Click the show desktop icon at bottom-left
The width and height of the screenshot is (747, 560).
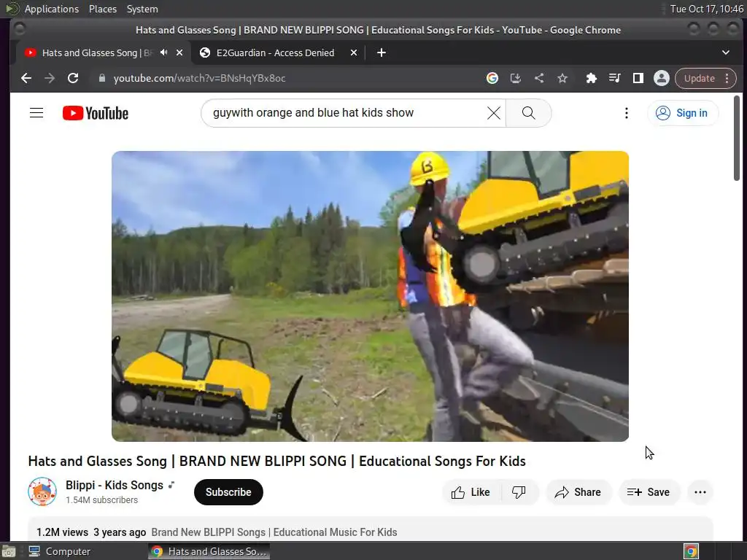(9, 551)
